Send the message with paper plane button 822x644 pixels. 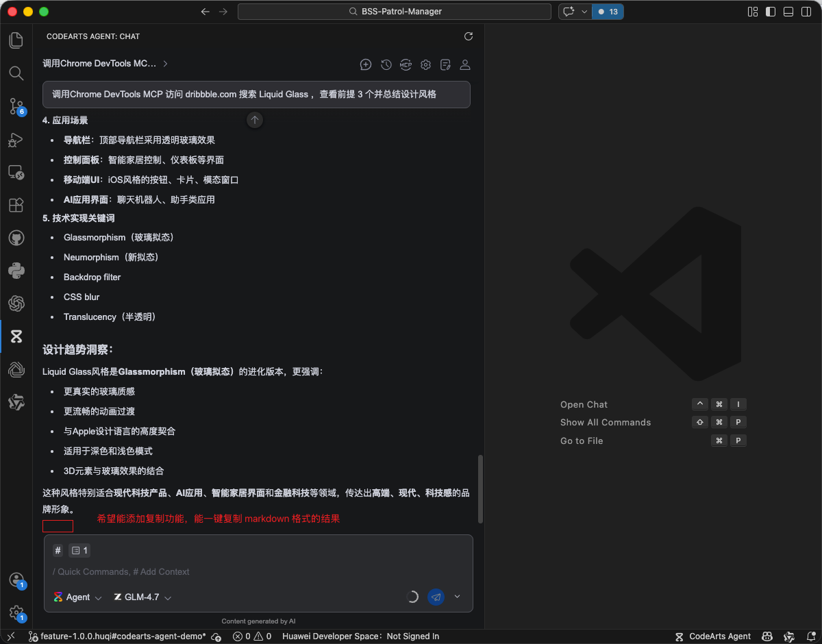[x=436, y=597]
